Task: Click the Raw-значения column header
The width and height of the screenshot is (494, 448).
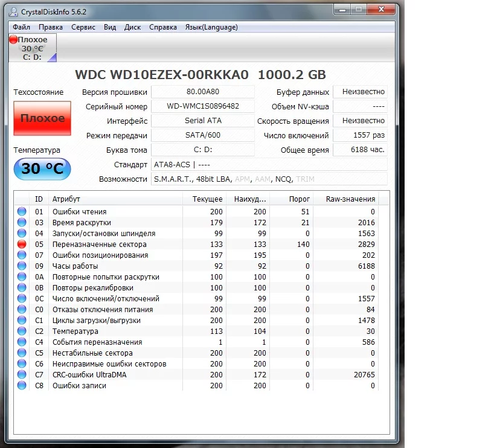Action: click(x=350, y=199)
